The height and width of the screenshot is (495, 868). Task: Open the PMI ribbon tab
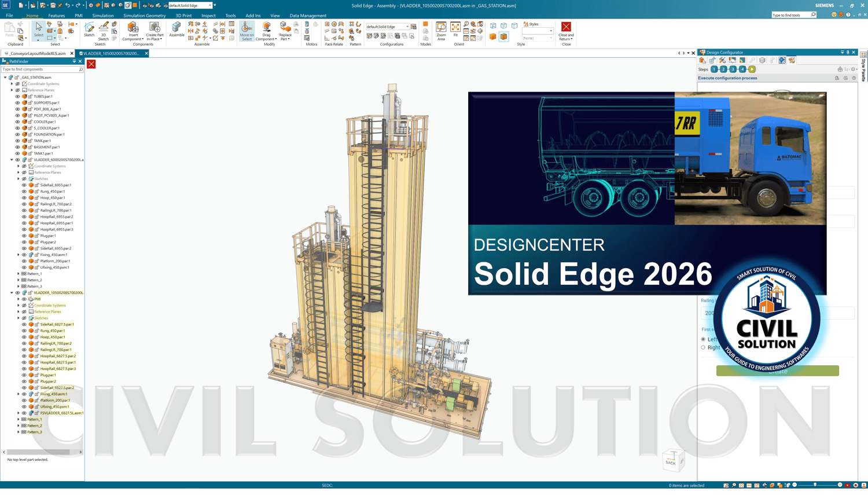tap(79, 16)
